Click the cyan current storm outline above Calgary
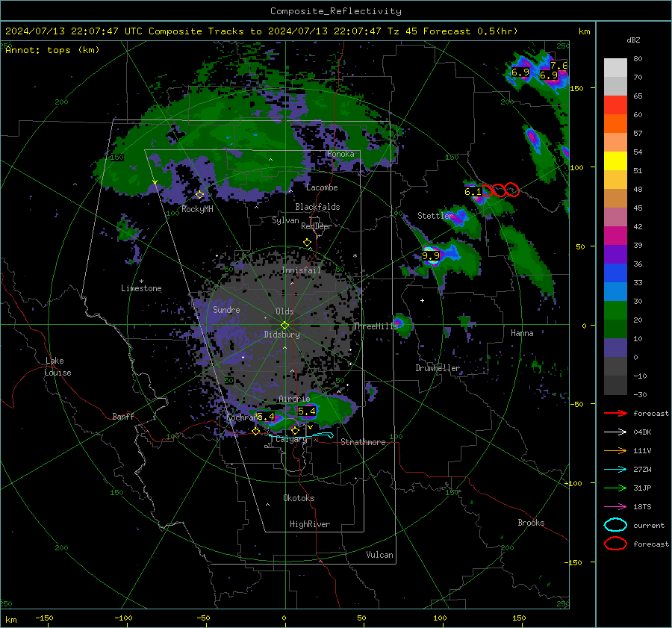This screenshot has height=628, width=672. pos(302,436)
